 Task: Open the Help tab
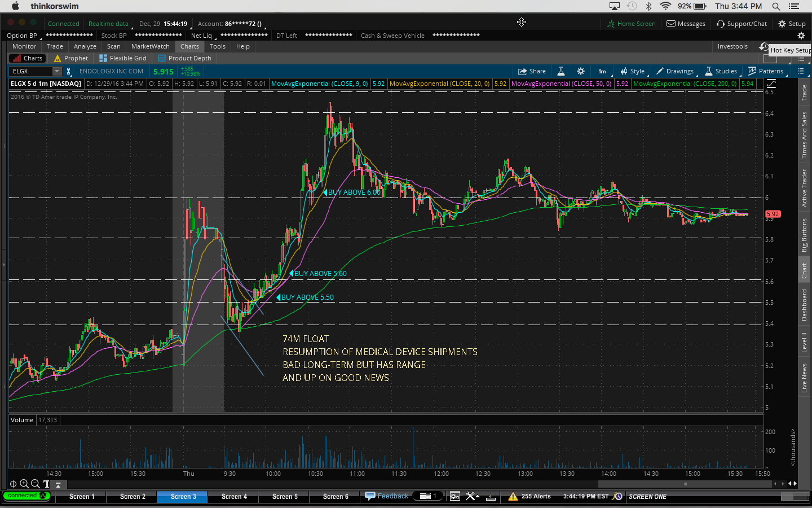point(243,46)
